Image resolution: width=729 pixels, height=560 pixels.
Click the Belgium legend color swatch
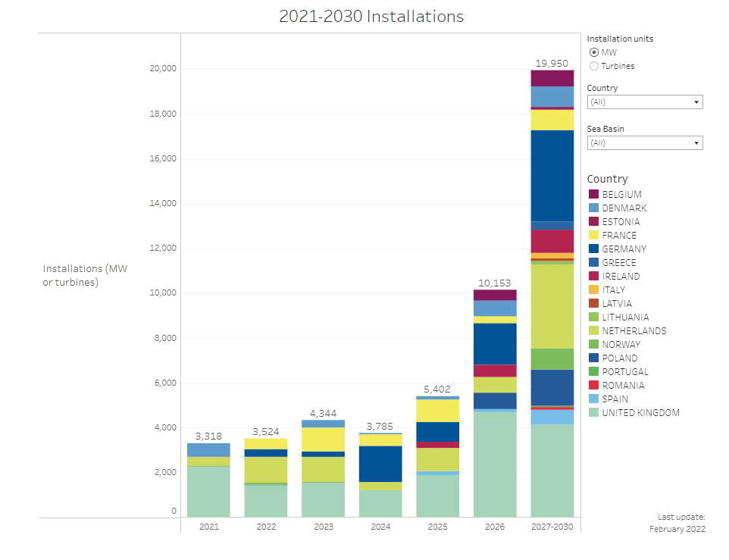pyautogui.click(x=593, y=195)
